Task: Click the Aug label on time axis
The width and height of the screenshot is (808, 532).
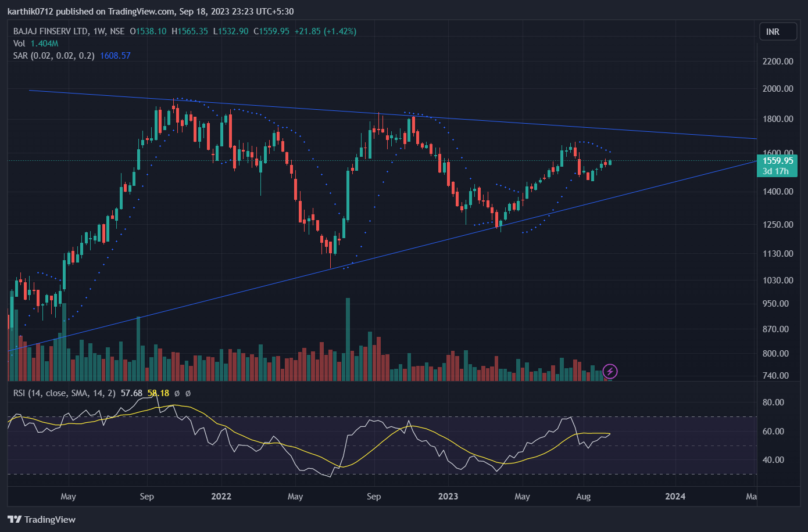Action: coord(583,496)
